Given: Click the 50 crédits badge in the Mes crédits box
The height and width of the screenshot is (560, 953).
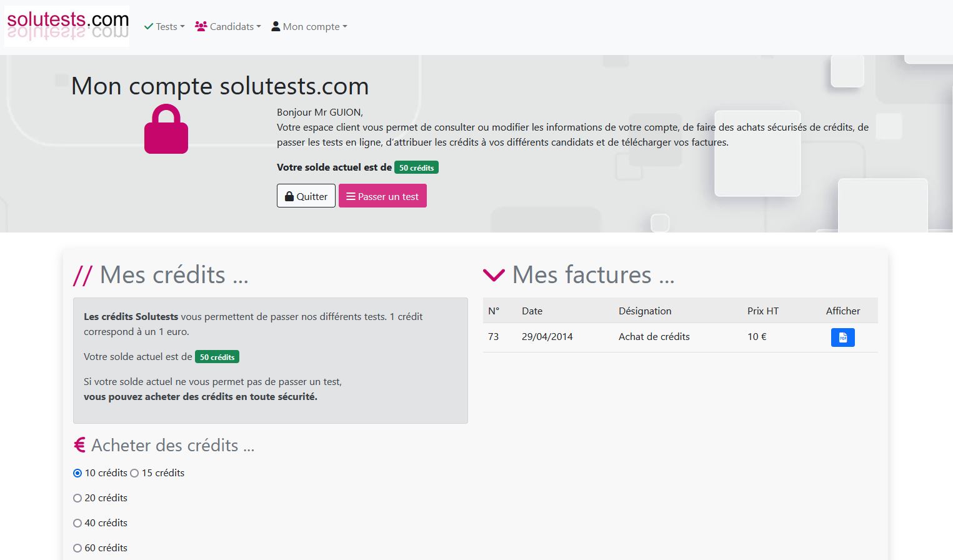Looking at the screenshot, I should coord(217,357).
